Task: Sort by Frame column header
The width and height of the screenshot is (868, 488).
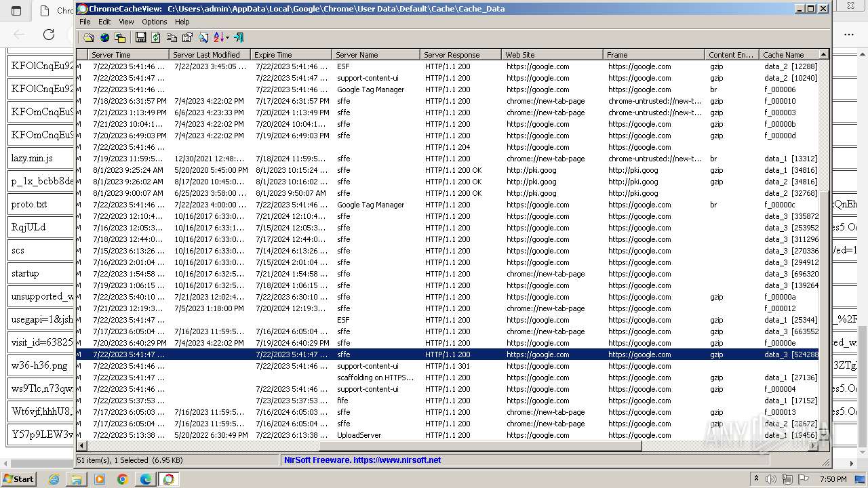Action: 654,54
